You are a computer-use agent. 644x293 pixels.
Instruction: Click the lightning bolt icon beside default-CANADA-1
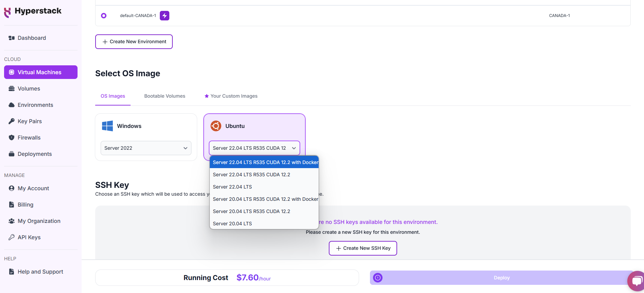tap(165, 16)
